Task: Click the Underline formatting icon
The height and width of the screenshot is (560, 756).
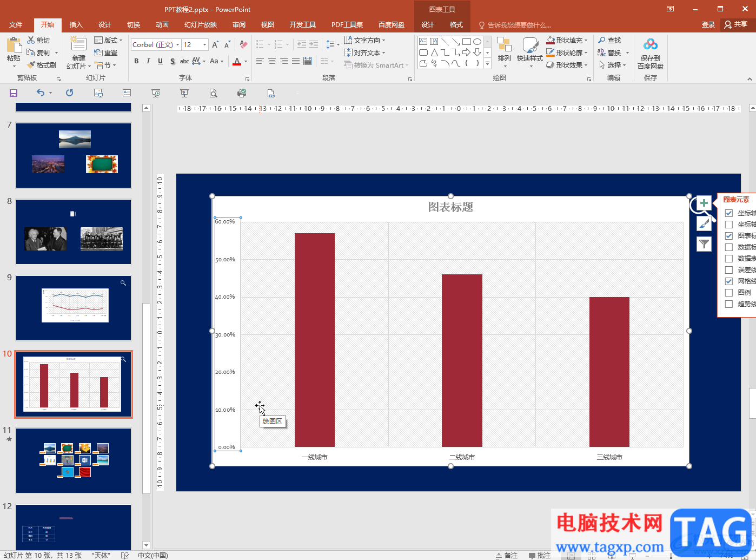Action: pyautogui.click(x=160, y=61)
